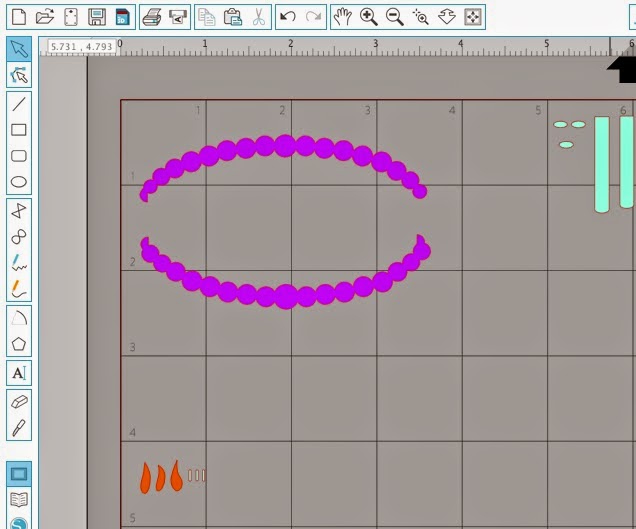
Task: Click the Redo arrow icon
Action: pos(314,17)
